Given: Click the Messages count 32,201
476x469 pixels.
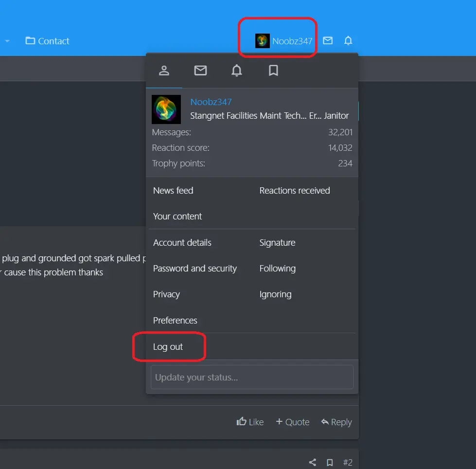Looking at the screenshot, I should point(340,132).
